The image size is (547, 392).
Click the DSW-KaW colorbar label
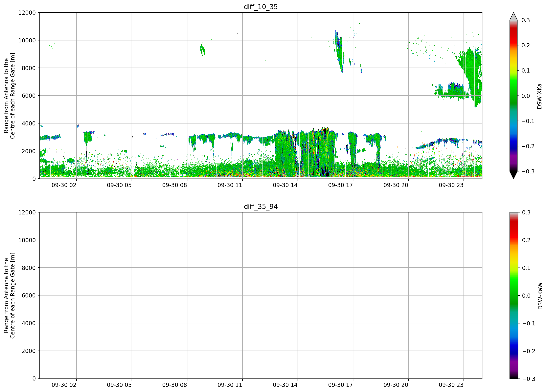(540, 296)
